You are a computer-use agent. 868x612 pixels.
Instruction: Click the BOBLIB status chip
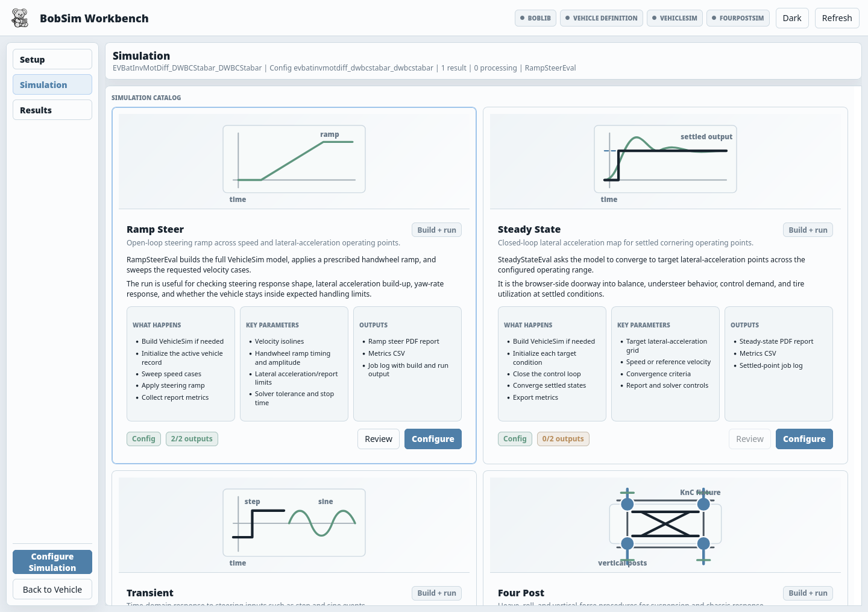535,18
